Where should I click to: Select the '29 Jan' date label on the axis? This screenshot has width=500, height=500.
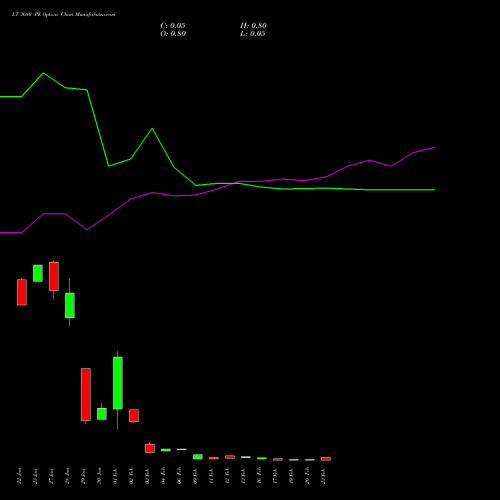coord(83,476)
